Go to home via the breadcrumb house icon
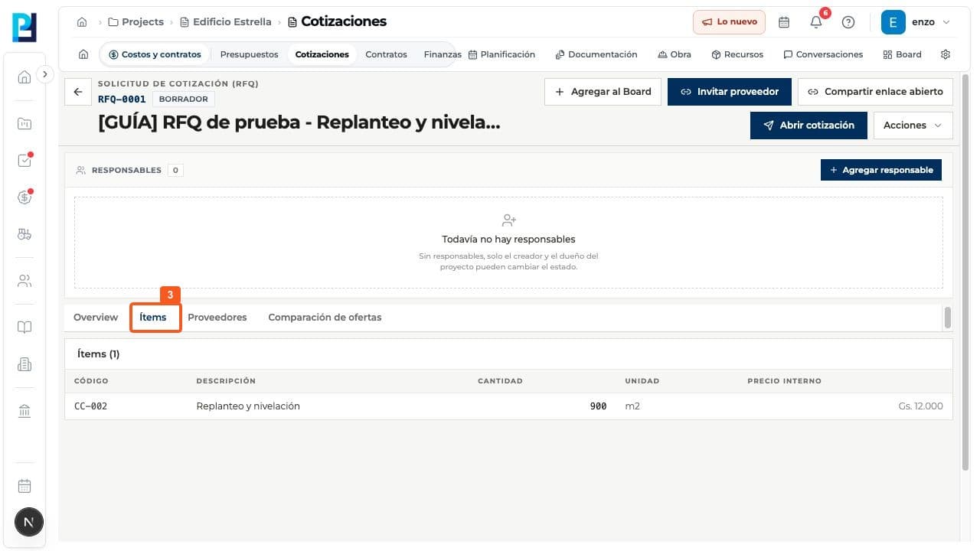 click(82, 22)
